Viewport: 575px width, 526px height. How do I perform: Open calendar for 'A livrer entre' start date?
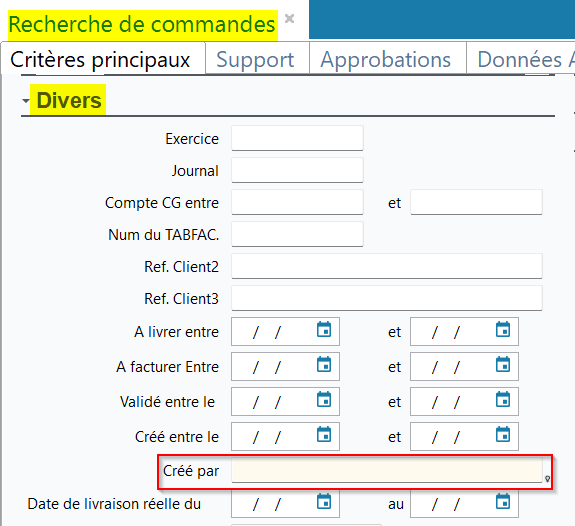pos(324,329)
